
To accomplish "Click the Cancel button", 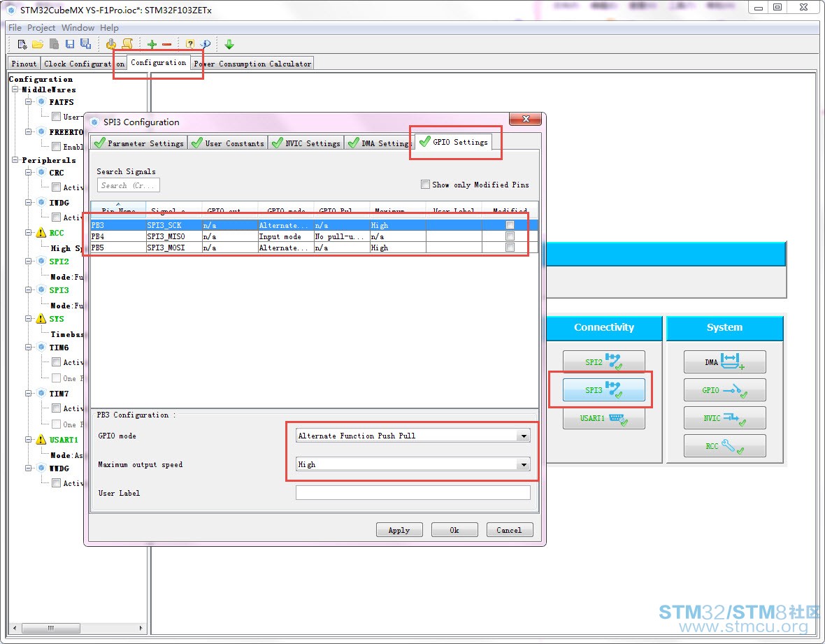I will [509, 530].
